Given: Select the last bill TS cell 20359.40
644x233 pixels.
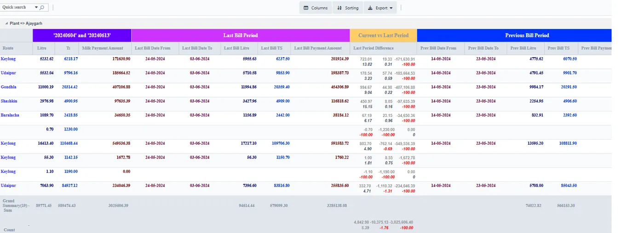Looking at the screenshot, I should pos(281,87).
